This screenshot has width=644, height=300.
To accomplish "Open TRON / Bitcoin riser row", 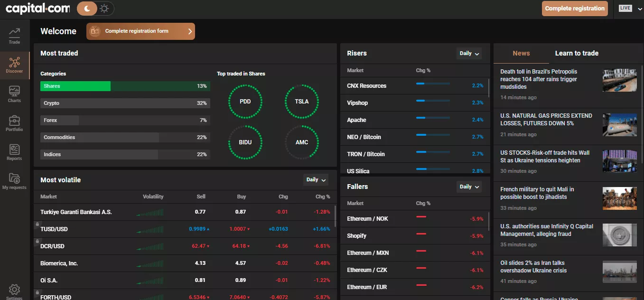I will (415, 154).
